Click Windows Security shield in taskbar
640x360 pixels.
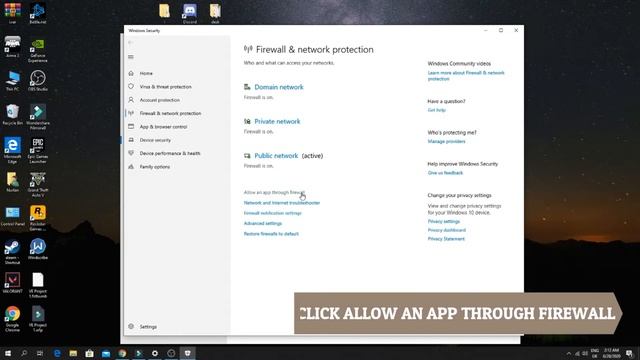point(187,353)
